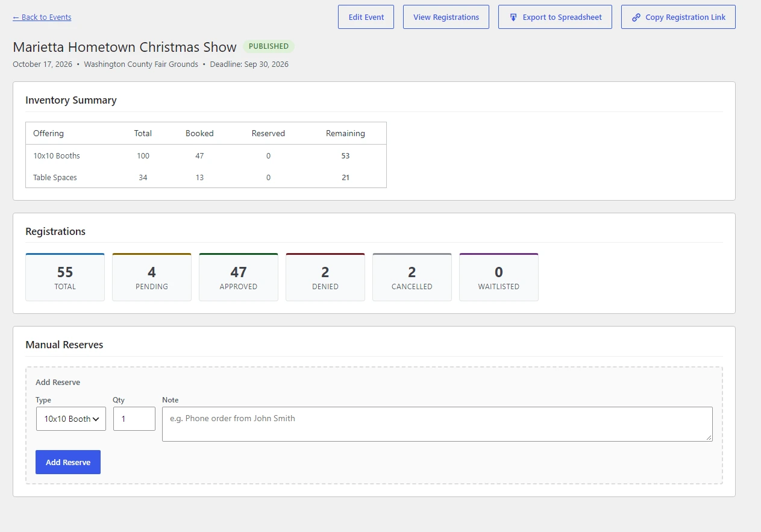Click the Washington County Fair Grounds text
The image size is (761, 532).
(141, 64)
